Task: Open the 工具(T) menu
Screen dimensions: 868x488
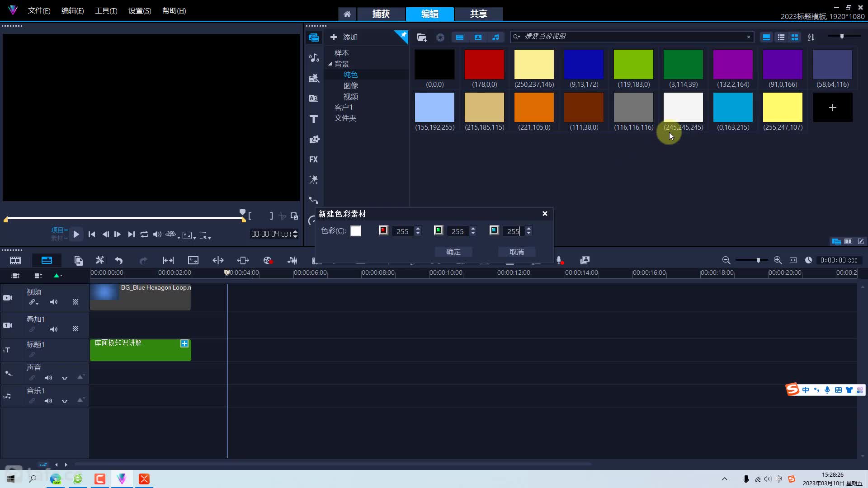Action: coord(106,11)
